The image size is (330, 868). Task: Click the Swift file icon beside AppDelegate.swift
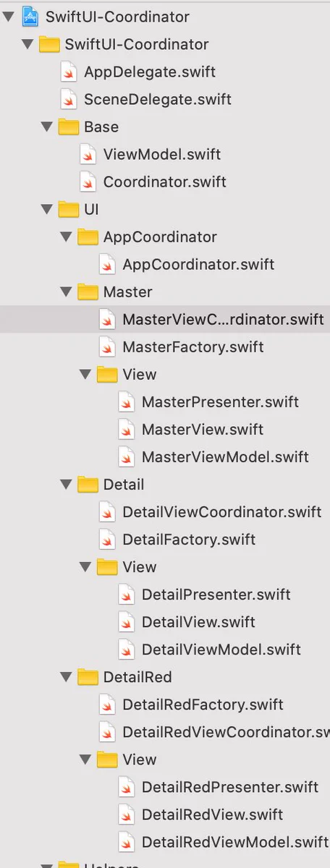(x=69, y=72)
